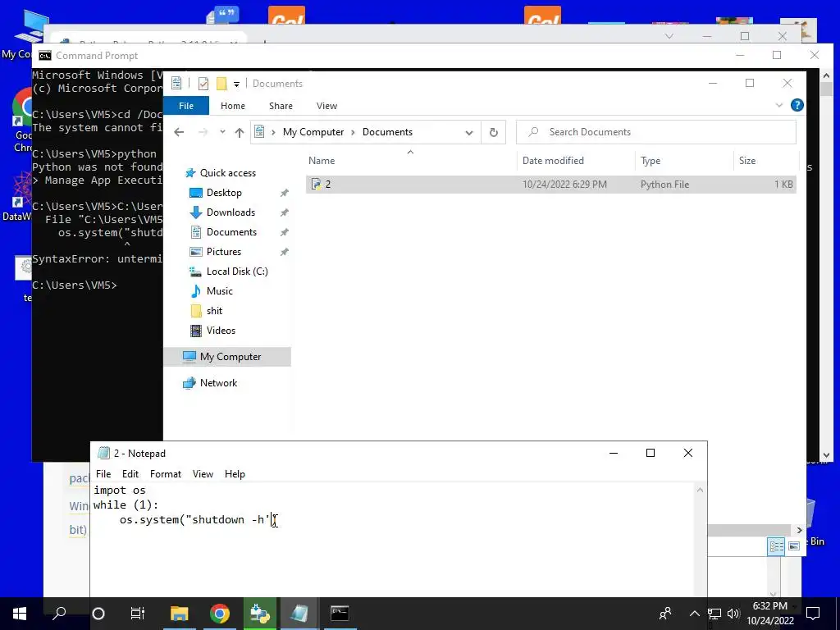Refresh the Documents folder view
Viewport: 840px width, 630px height.
pyautogui.click(x=493, y=132)
